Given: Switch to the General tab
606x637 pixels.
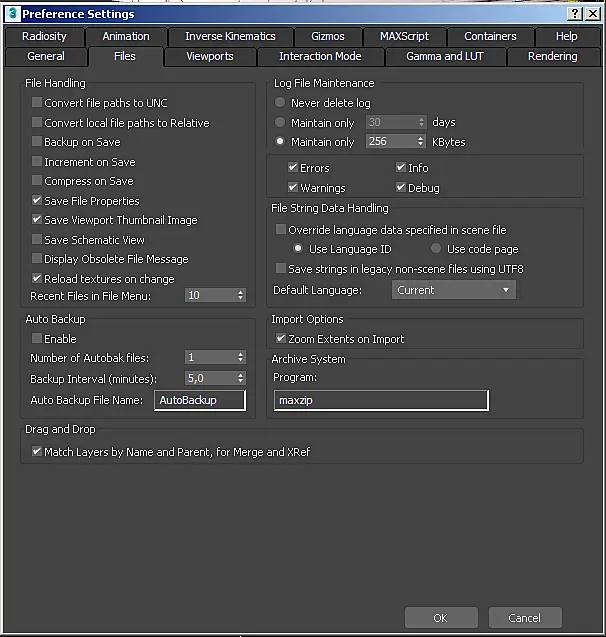Looking at the screenshot, I should pos(46,56).
